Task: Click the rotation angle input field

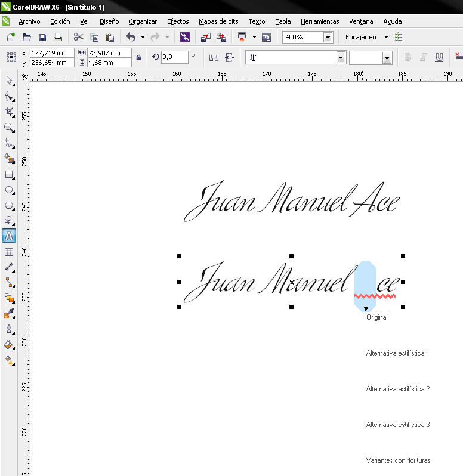Action: tap(174, 57)
